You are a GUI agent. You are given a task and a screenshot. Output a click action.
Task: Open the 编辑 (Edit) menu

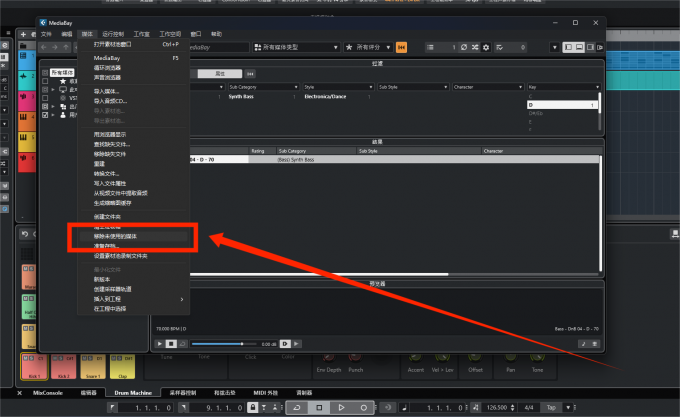66,34
